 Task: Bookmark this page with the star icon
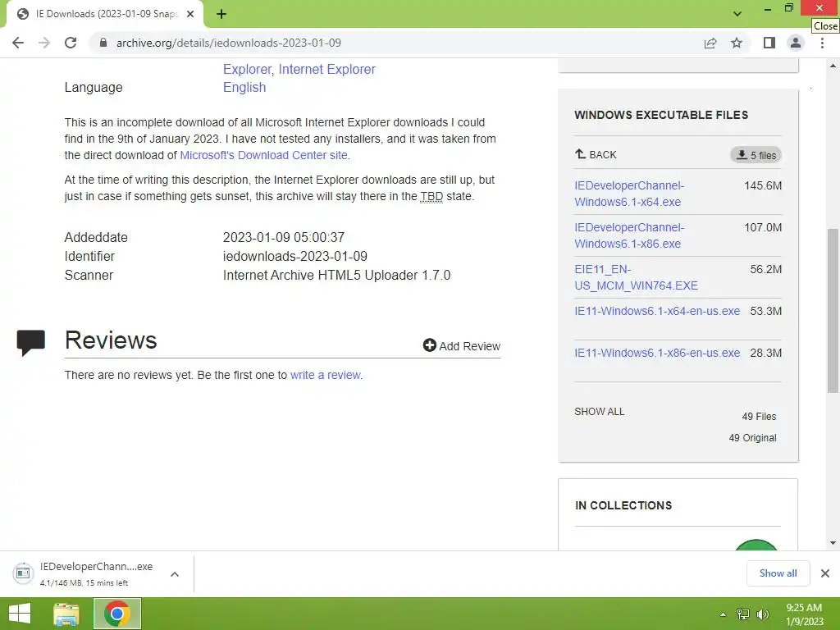737,43
